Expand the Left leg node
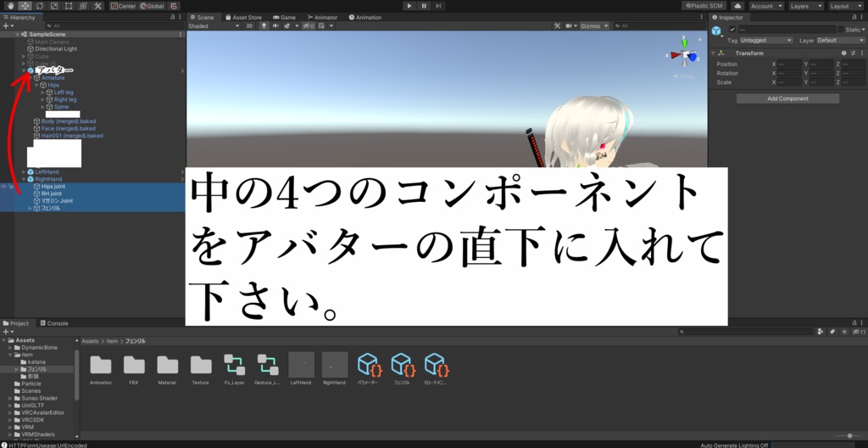The width and height of the screenshot is (868, 448). tap(42, 92)
